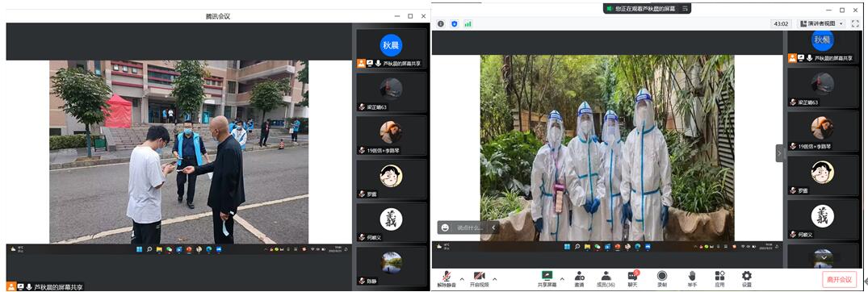Image resolution: width=868 pixels, height=292 pixels.
Task: Collapse the participant sidebar with the arrow handle
Action: coord(779,153)
